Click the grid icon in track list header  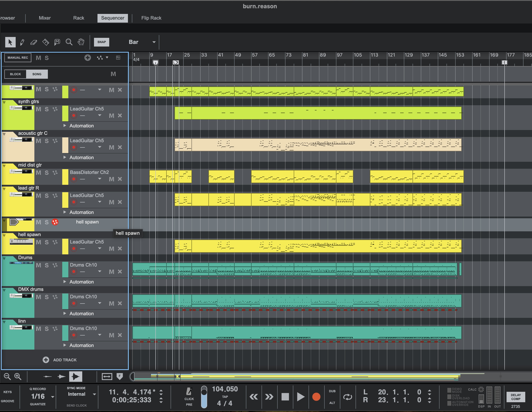coord(118,58)
